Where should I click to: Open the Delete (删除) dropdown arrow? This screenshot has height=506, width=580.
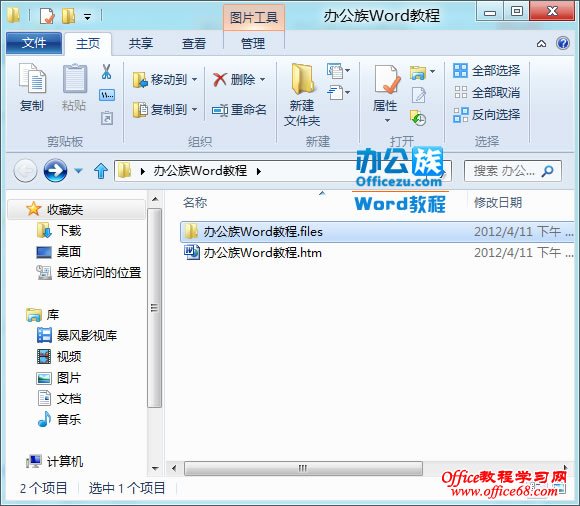coord(262,80)
